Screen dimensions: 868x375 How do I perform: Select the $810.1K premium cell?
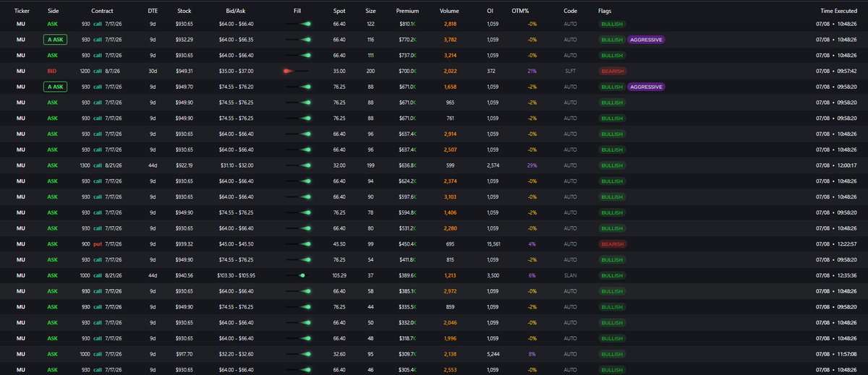coord(407,24)
